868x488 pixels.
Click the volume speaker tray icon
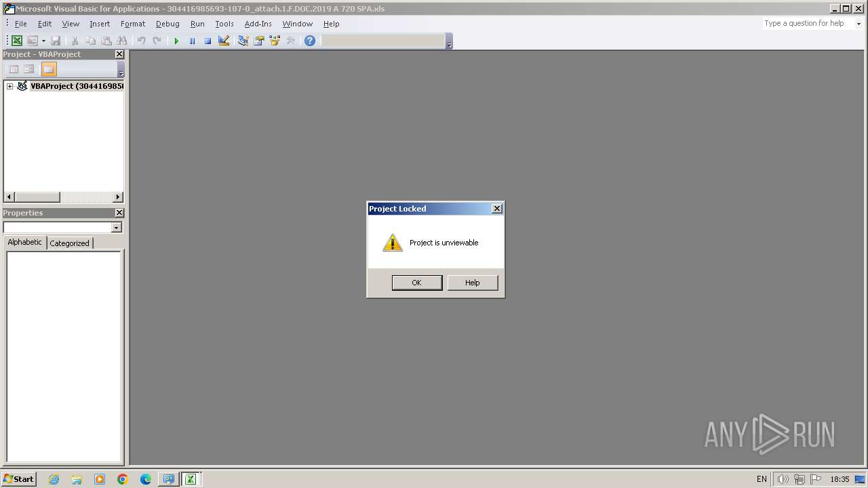pos(783,479)
